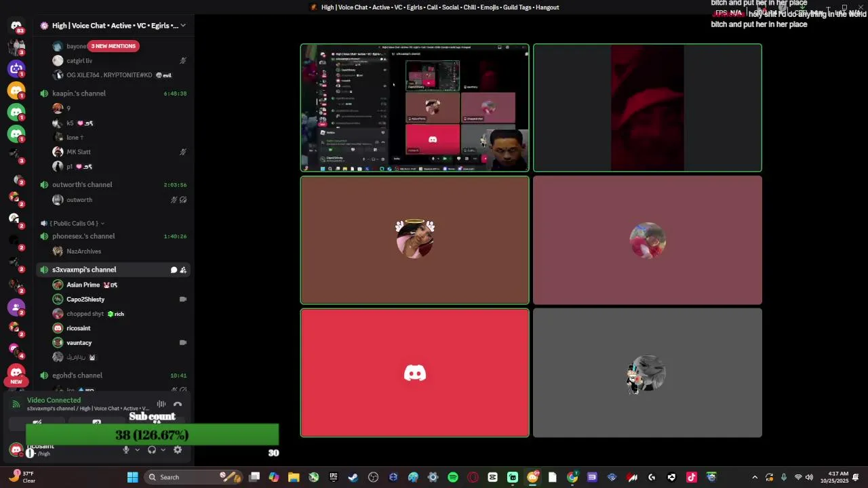Toggle system tray microphone icon

[x=783, y=477]
